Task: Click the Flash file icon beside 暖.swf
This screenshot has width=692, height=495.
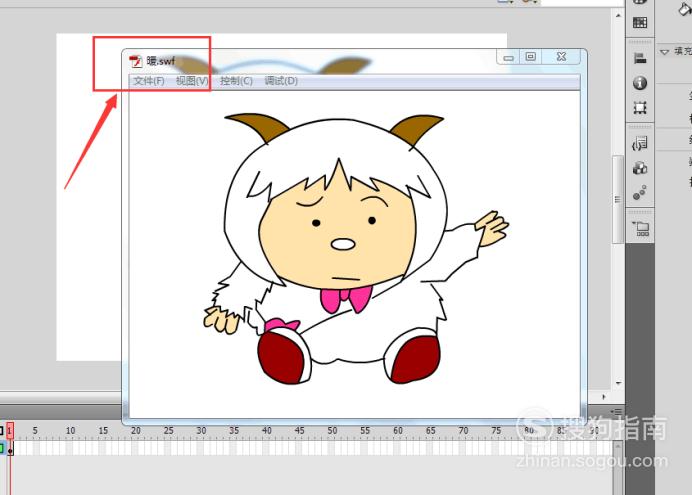Action: click(x=135, y=61)
